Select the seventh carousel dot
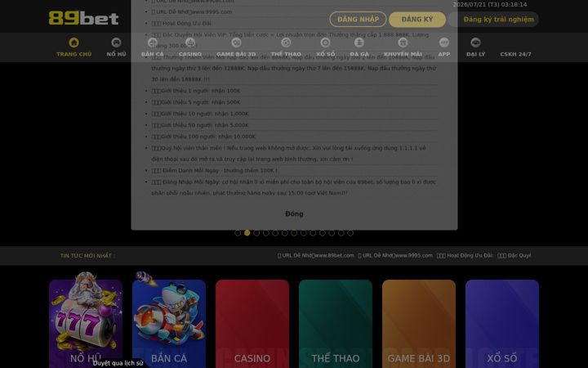This screenshot has height=368, width=588. (294, 233)
